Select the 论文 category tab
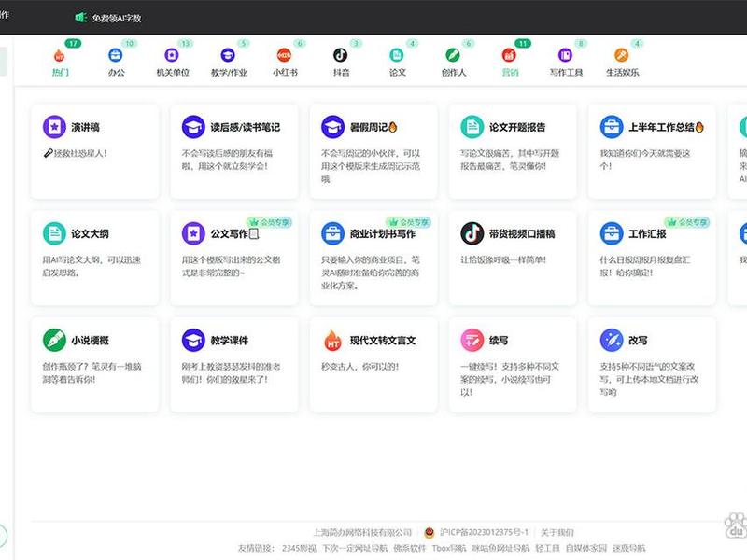This screenshot has height=560, width=747. click(397, 63)
